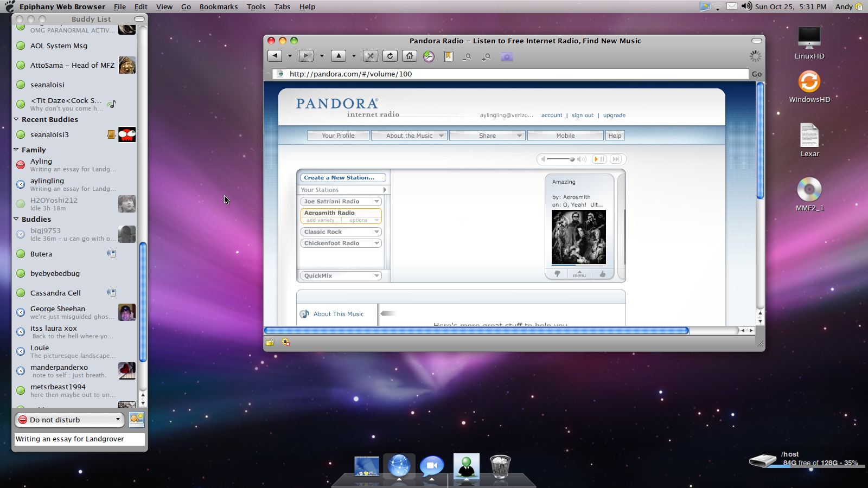Open Aerosmith Radio options dropdown
Image resolution: width=868 pixels, height=488 pixels.
(363, 220)
